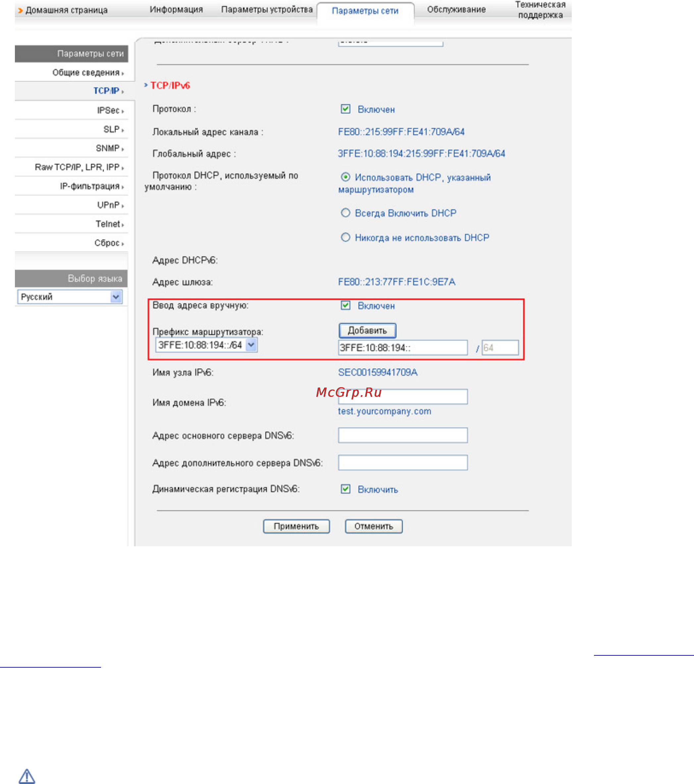Open the Telnet sidebar item
694x784 pixels.
click(110, 224)
